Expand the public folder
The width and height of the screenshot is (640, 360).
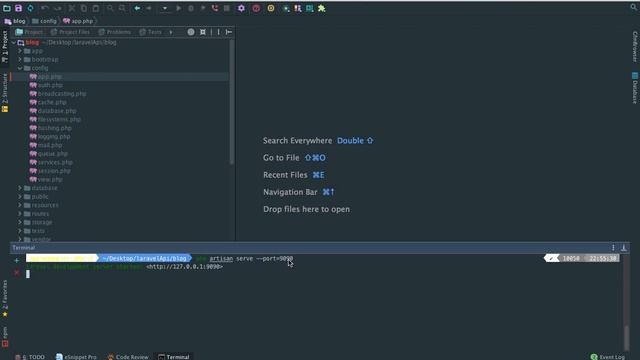(x=20, y=197)
